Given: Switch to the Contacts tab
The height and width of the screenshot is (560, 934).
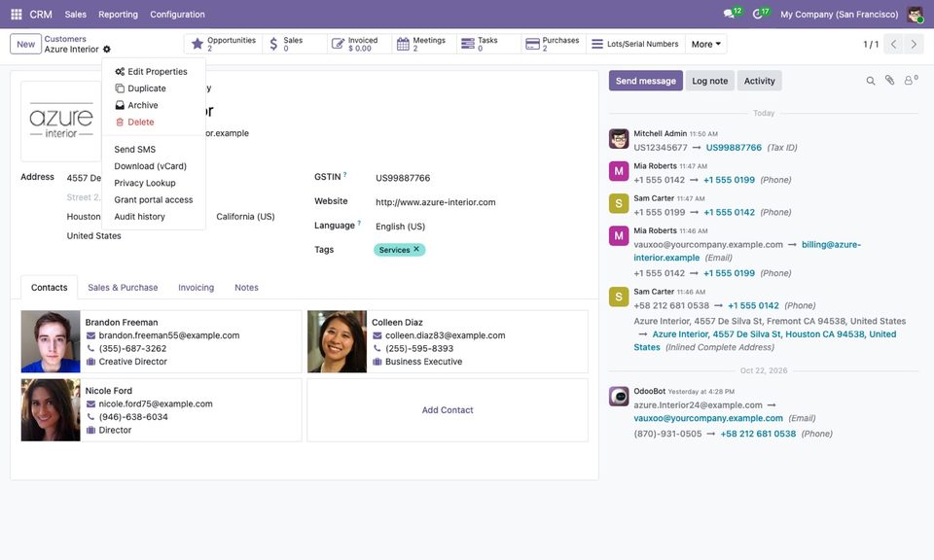Looking at the screenshot, I should (49, 288).
